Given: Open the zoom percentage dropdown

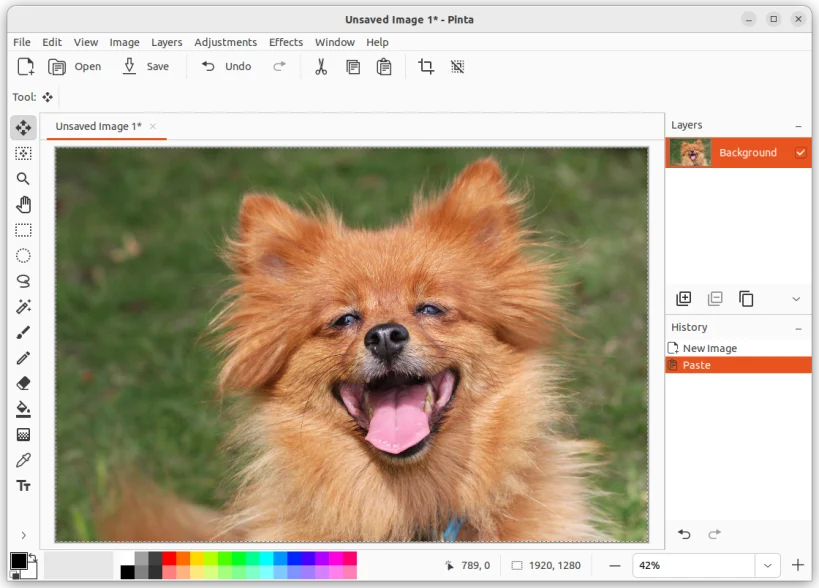Looking at the screenshot, I should (x=766, y=565).
